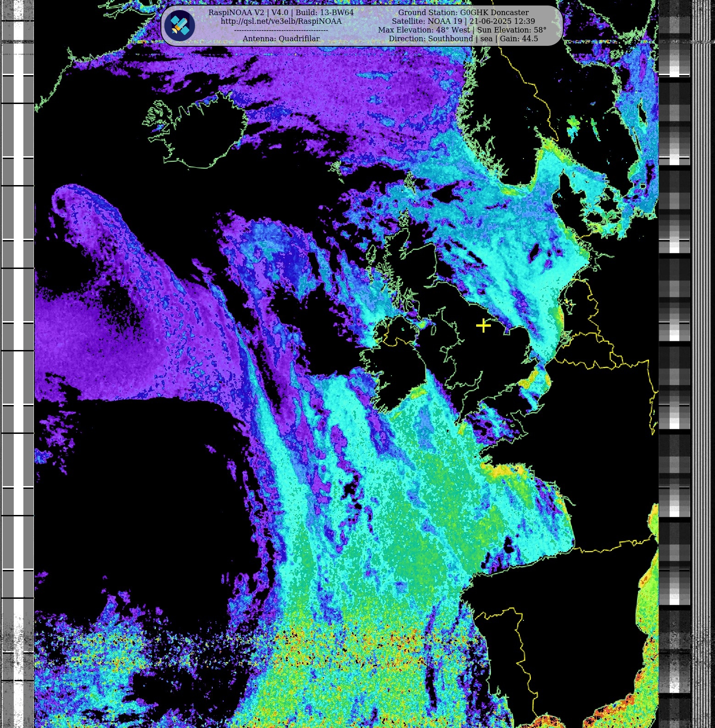Open the qsl.net/ve3elb/RaspiNOAA link
Viewport: 715px width, 728px height.
(x=281, y=22)
